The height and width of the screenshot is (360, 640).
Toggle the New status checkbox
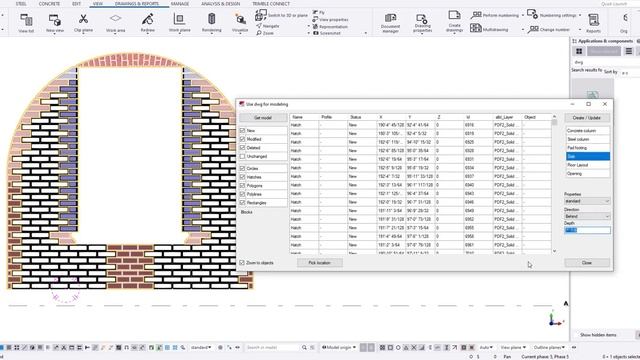(x=242, y=130)
